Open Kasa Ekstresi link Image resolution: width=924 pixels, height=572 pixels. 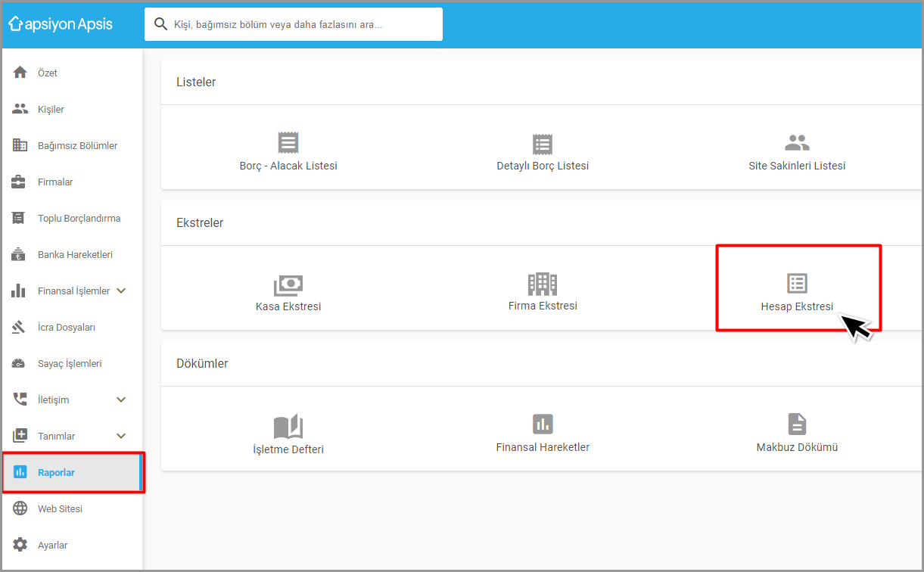point(288,306)
